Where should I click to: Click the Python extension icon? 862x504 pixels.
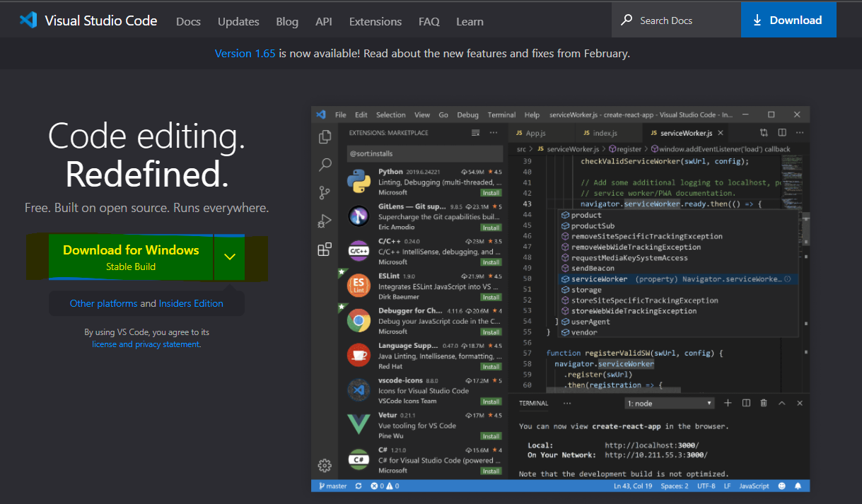359,182
